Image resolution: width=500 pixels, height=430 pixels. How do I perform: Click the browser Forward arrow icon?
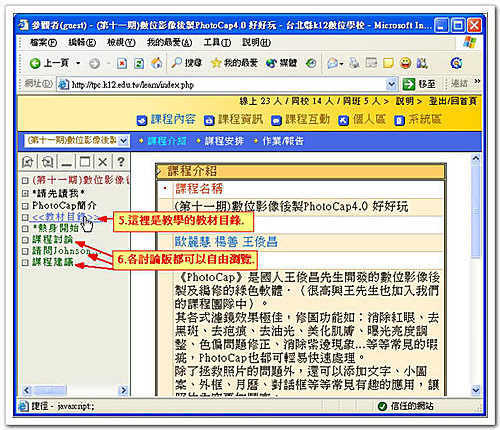coord(95,63)
